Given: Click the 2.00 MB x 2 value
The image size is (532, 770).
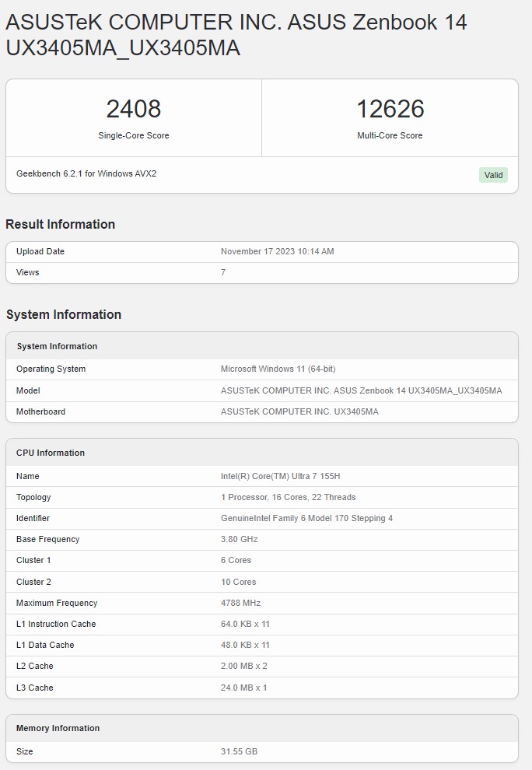Looking at the screenshot, I should pyautogui.click(x=244, y=667).
